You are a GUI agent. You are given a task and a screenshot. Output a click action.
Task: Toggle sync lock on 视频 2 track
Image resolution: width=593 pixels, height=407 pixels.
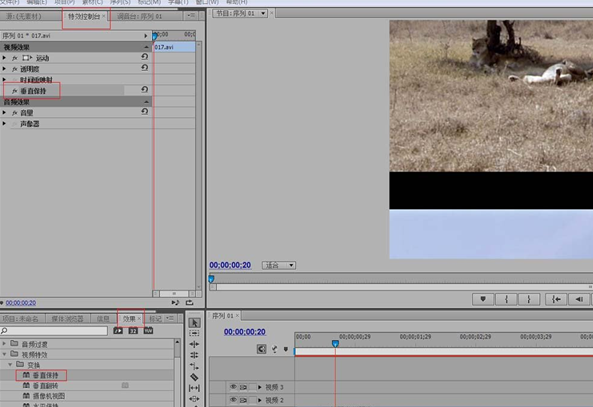[x=243, y=400]
